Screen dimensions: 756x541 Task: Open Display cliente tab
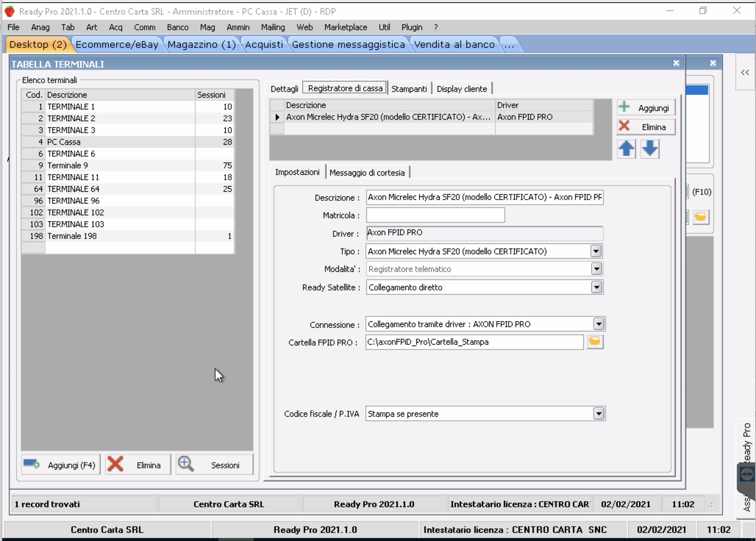click(x=462, y=89)
